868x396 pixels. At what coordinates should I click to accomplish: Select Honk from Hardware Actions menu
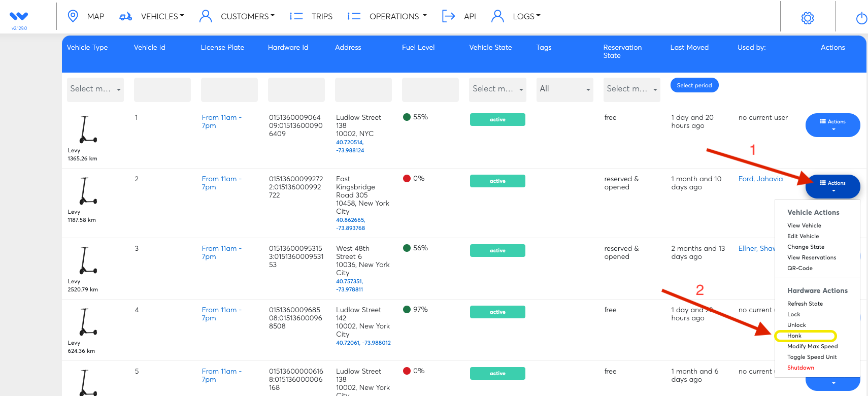(794, 336)
